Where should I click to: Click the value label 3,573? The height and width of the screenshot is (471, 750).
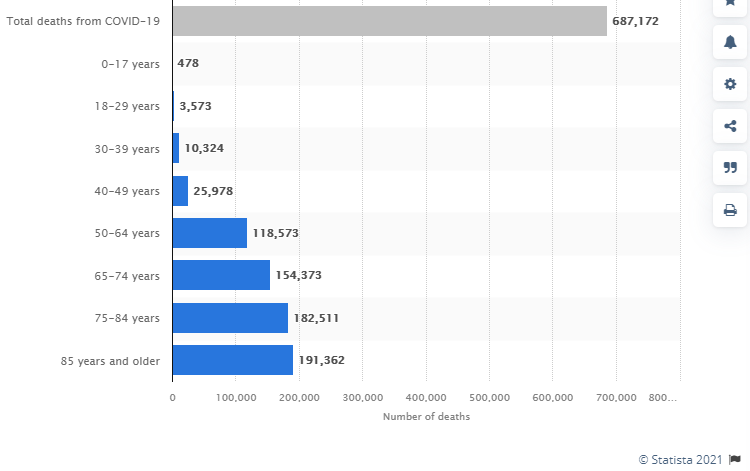tap(195, 106)
